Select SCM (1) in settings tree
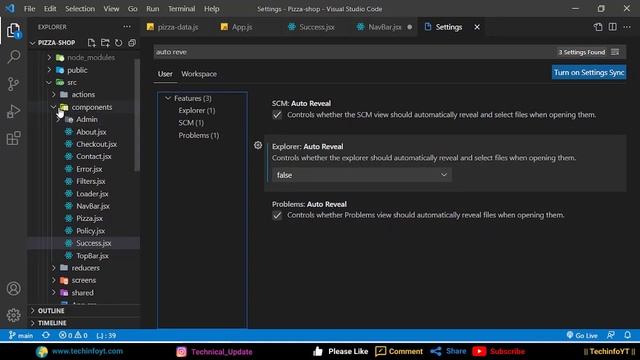This screenshot has height=360, width=640. pos(191,123)
